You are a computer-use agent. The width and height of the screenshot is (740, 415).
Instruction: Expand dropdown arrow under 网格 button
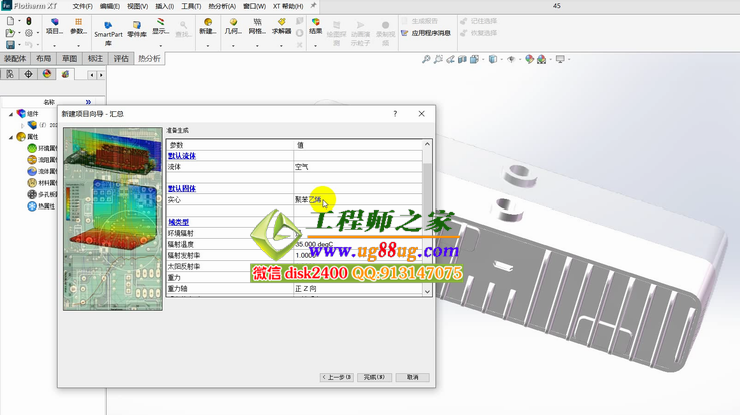[257, 46]
